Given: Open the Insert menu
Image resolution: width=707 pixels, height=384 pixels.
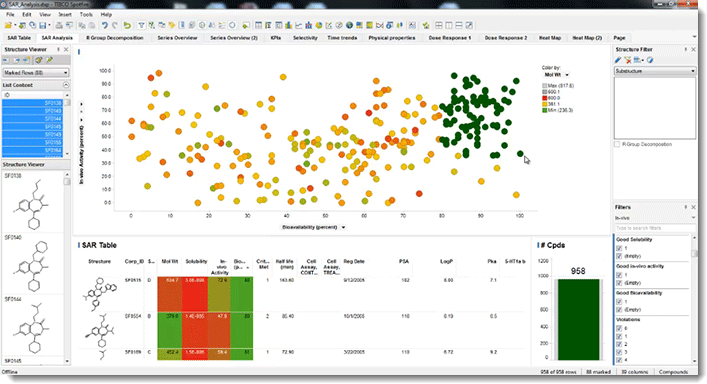Looking at the screenshot, I should tap(65, 14).
